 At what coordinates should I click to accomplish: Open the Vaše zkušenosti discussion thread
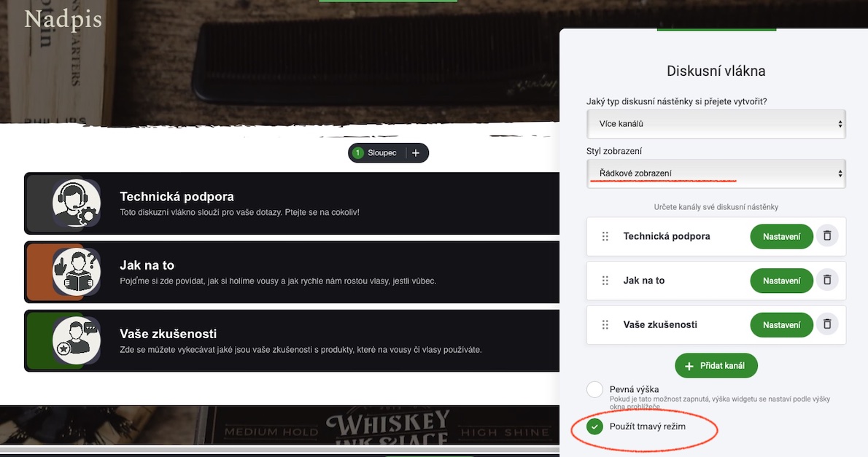click(292, 341)
